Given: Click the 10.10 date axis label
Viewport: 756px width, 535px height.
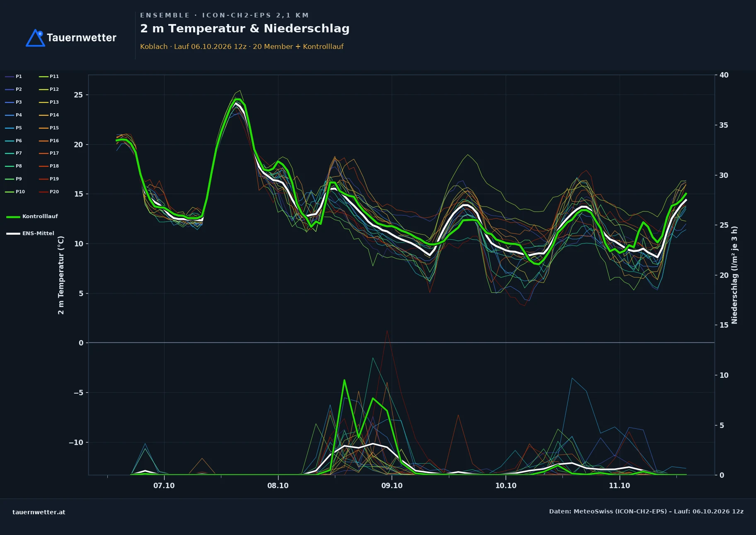Looking at the screenshot, I should [506, 486].
